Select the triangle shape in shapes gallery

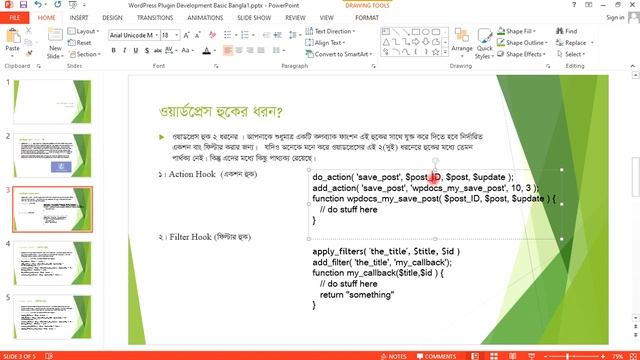pos(386,42)
